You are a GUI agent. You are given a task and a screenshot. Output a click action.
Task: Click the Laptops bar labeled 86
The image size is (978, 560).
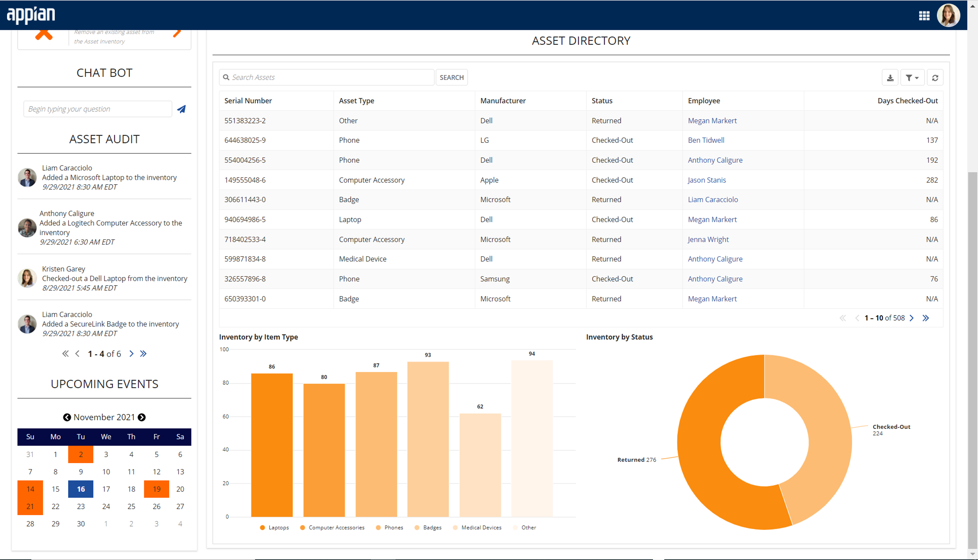pos(272,445)
